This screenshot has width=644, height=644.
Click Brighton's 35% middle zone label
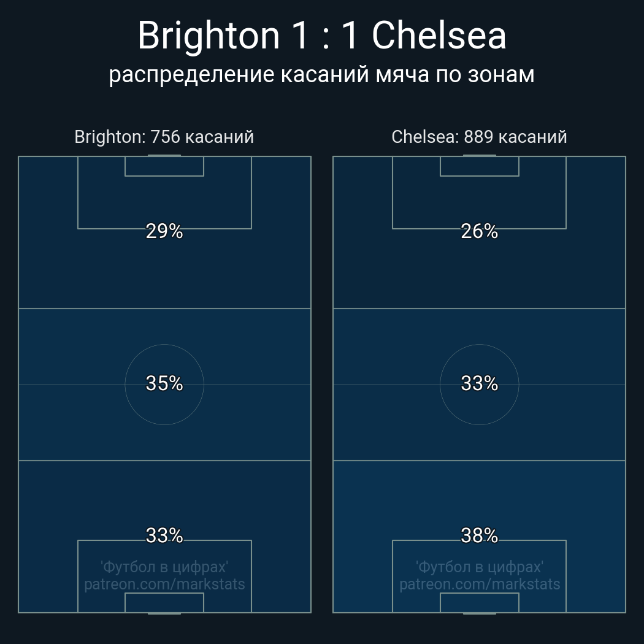164,383
